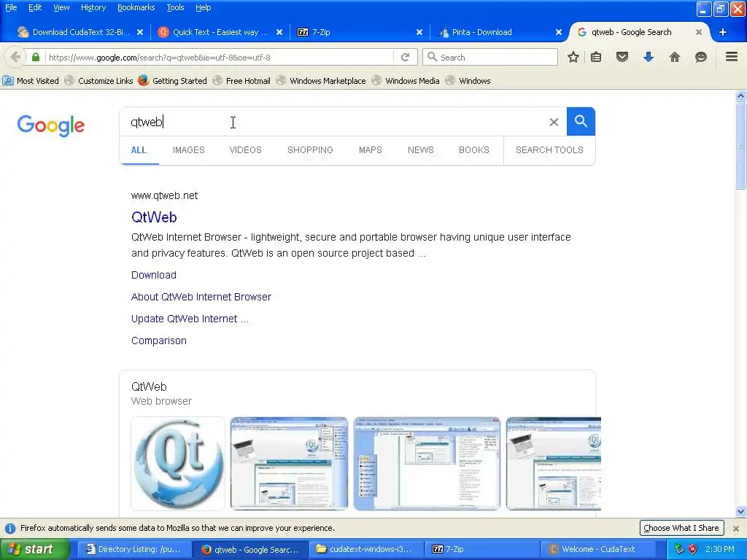Close the qtweb - Google Search tab
The height and width of the screenshot is (560, 747).
click(698, 32)
